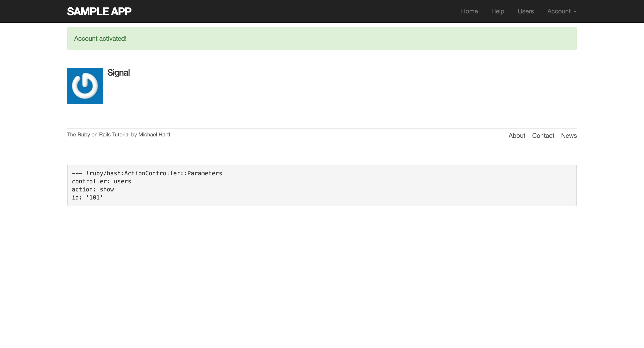Open the Users list link
This screenshot has height=348, width=644.
525,11
